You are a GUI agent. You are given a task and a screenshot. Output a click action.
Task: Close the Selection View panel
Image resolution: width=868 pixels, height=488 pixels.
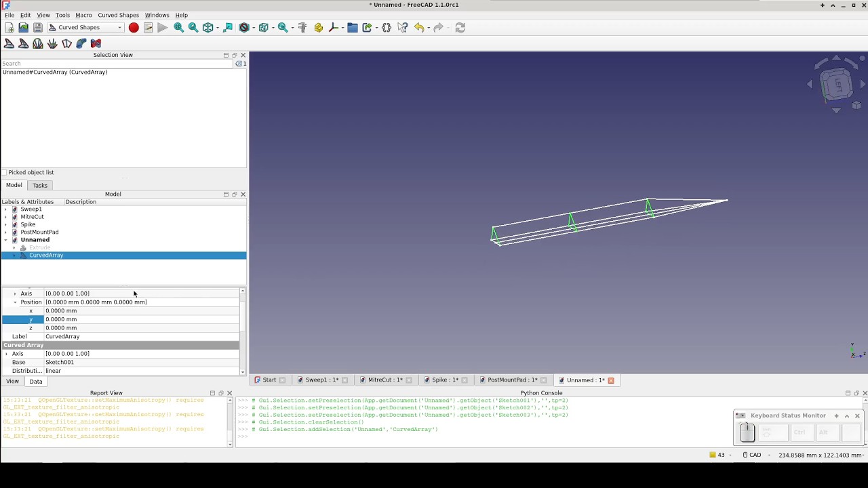click(243, 55)
